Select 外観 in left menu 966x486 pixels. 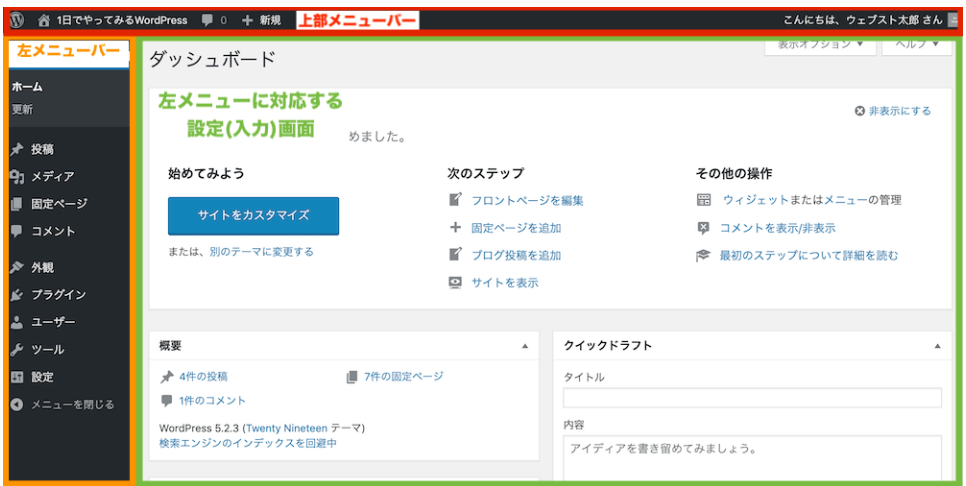[42, 268]
